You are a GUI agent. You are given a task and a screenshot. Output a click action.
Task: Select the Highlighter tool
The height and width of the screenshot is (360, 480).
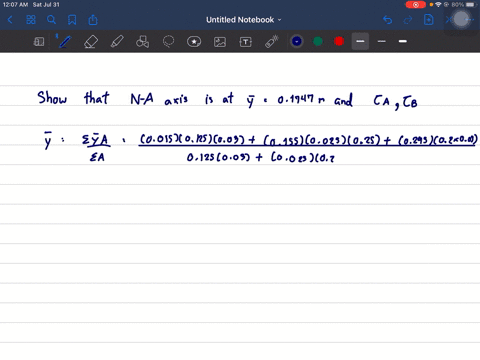pos(117,42)
